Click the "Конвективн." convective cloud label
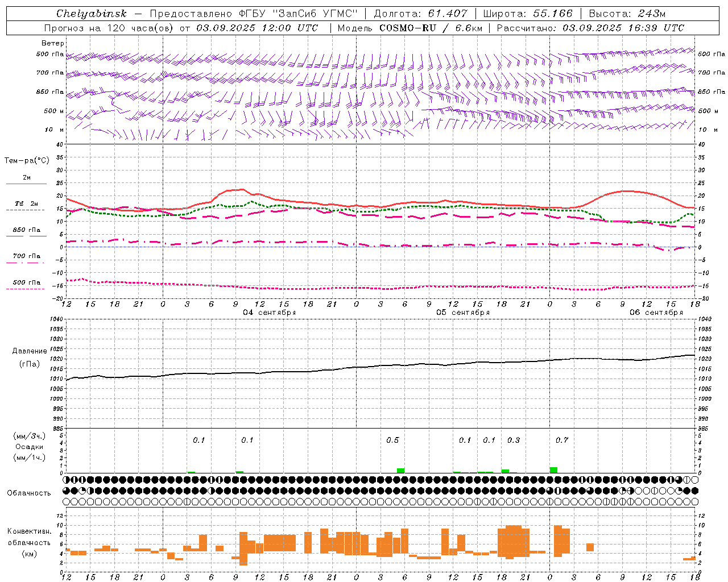The width and height of the screenshot is (728, 582). 30,531
